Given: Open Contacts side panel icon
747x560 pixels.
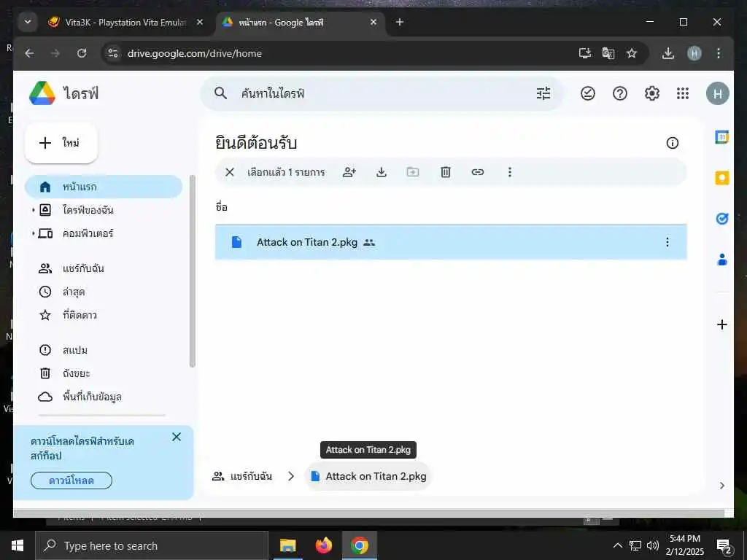Looking at the screenshot, I should point(721,260).
